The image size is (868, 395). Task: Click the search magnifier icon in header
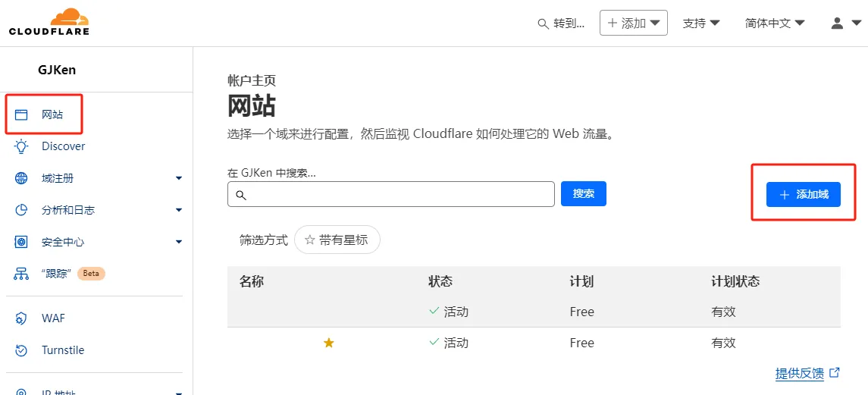tap(543, 24)
